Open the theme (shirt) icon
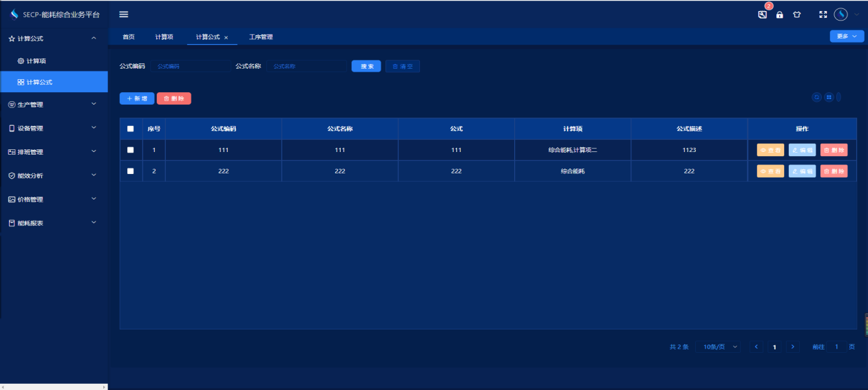 [x=797, y=14]
